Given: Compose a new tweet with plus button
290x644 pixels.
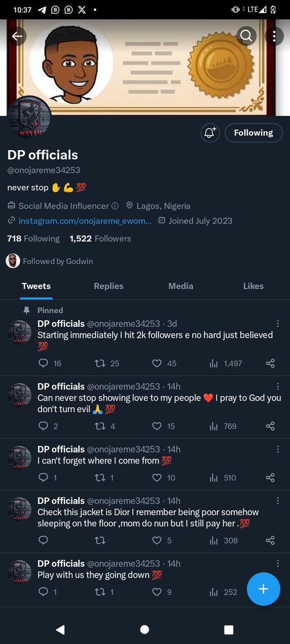Looking at the screenshot, I should point(263,589).
